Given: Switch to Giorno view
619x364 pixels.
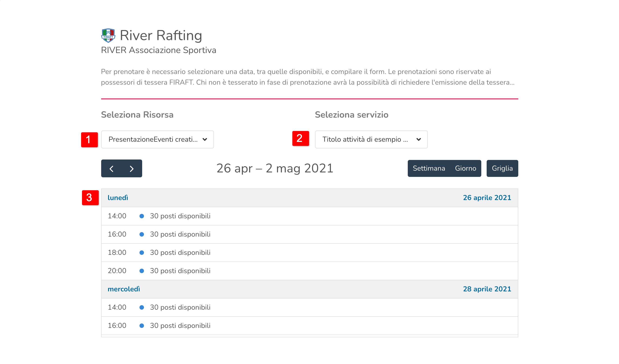Looking at the screenshot, I should [x=465, y=168].
